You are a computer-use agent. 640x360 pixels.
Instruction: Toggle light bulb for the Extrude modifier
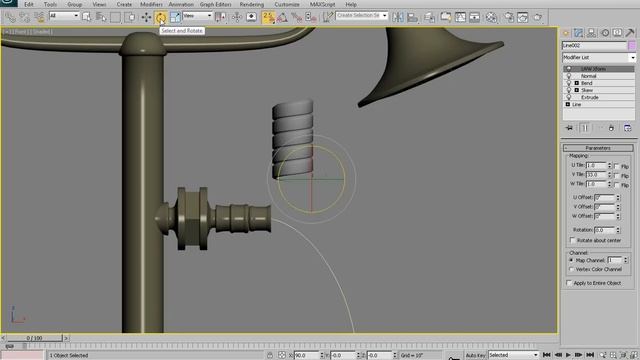[569, 97]
